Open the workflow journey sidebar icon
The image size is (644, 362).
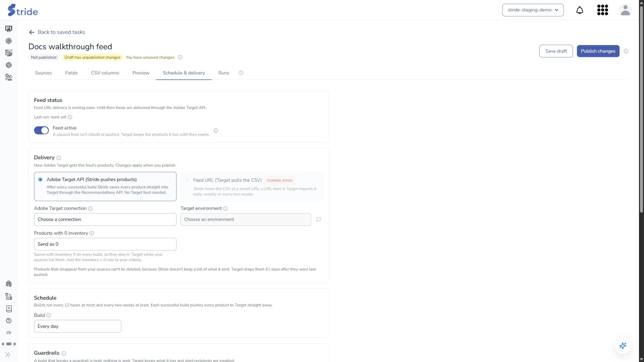9,77
